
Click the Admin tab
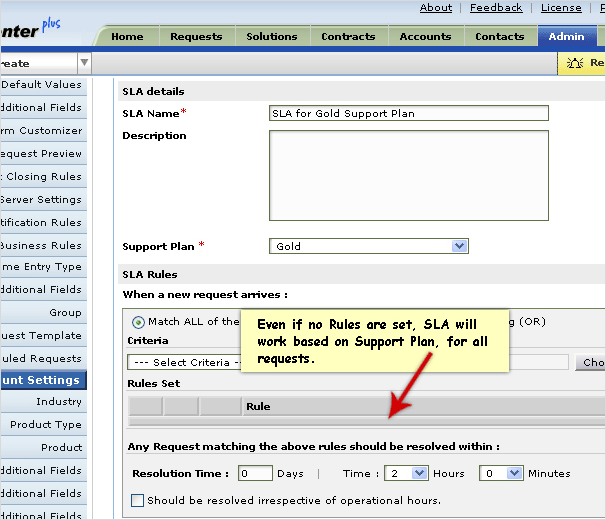(567, 37)
